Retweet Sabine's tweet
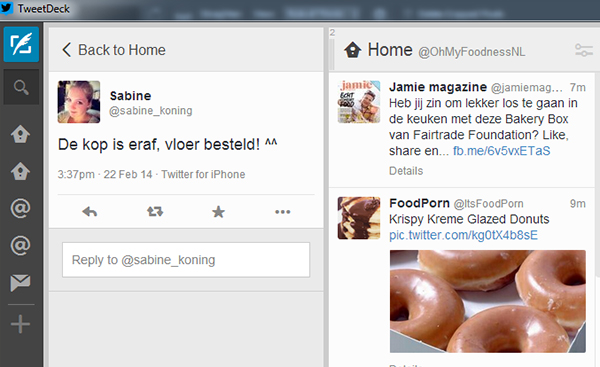The width and height of the screenshot is (600, 367). [x=155, y=212]
